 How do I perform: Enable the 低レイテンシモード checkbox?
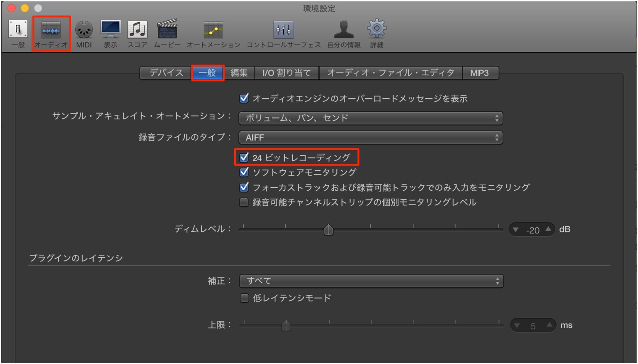[x=244, y=298]
